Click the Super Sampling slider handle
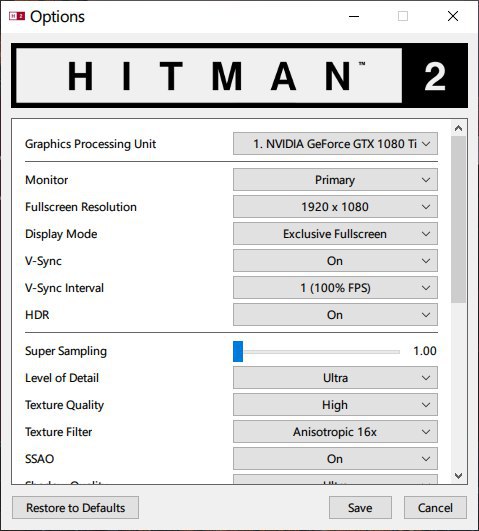Image resolution: width=479 pixels, height=531 pixels. coord(238,352)
